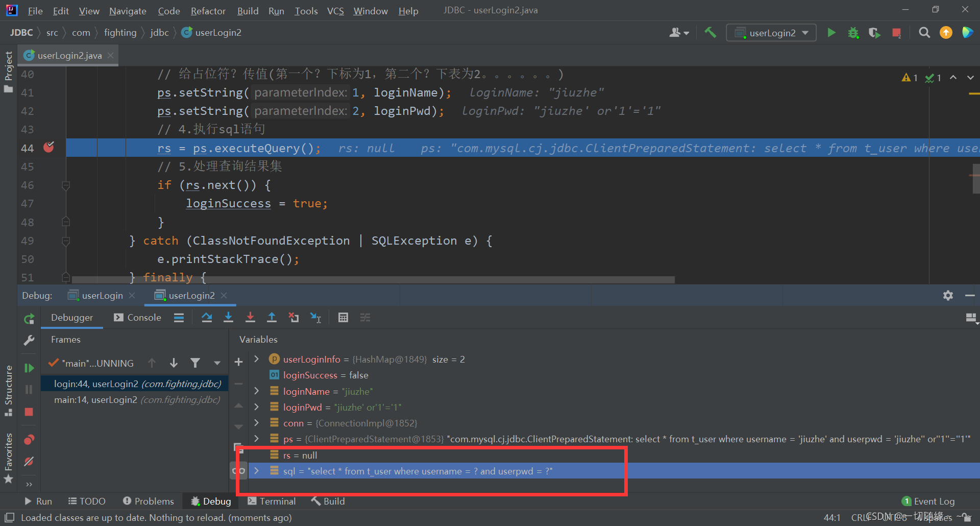
Task: Close userLogin2 debug tab
Action: 224,296
